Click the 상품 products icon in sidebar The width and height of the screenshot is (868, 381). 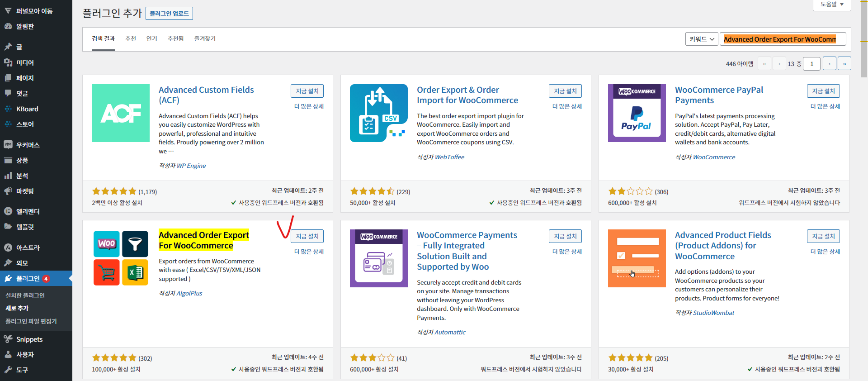pyautogui.click(x=8, y=160)
